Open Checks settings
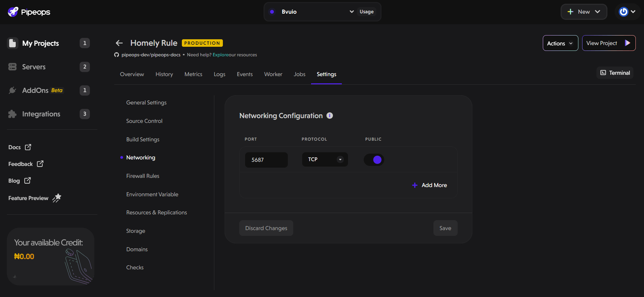Viewport: 644px width, 297px height. (x=135, y=268)
